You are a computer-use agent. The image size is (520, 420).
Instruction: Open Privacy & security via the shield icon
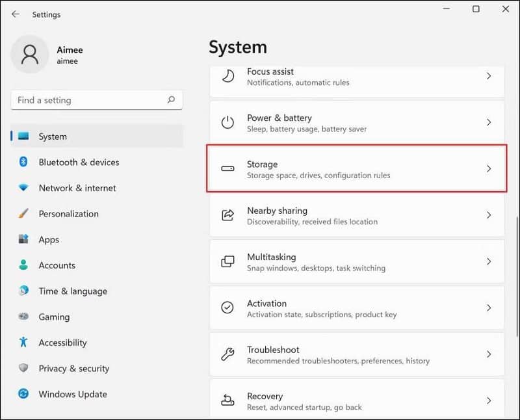click(23, 369)
